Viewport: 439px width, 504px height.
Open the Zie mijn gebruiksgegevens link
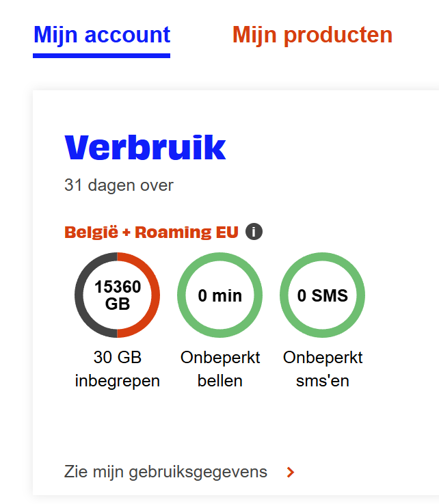(x=165, y=472)
